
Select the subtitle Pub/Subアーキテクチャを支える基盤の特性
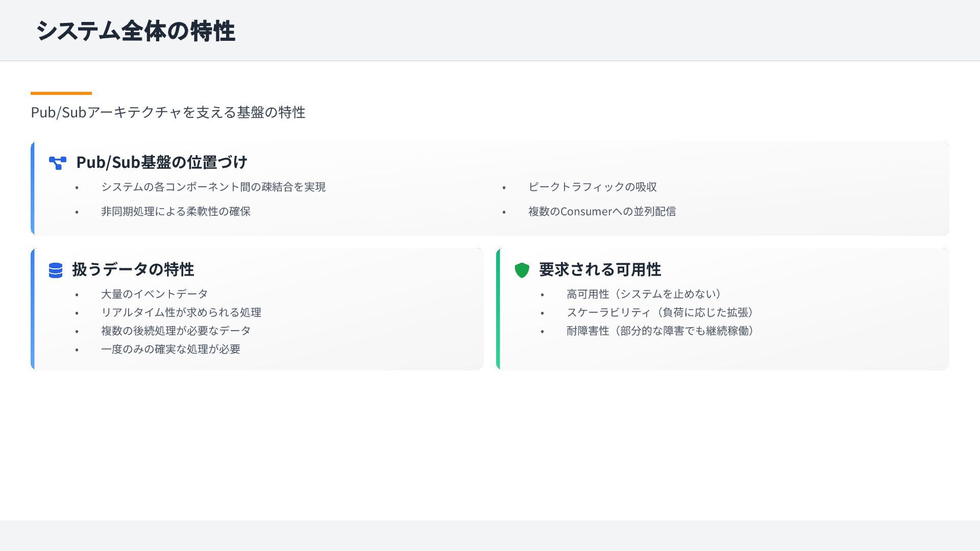point(168,112)
